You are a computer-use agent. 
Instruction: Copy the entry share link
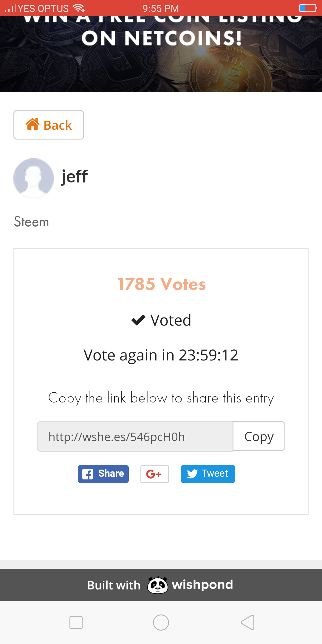pyautogui.click(x=259, y=436)
